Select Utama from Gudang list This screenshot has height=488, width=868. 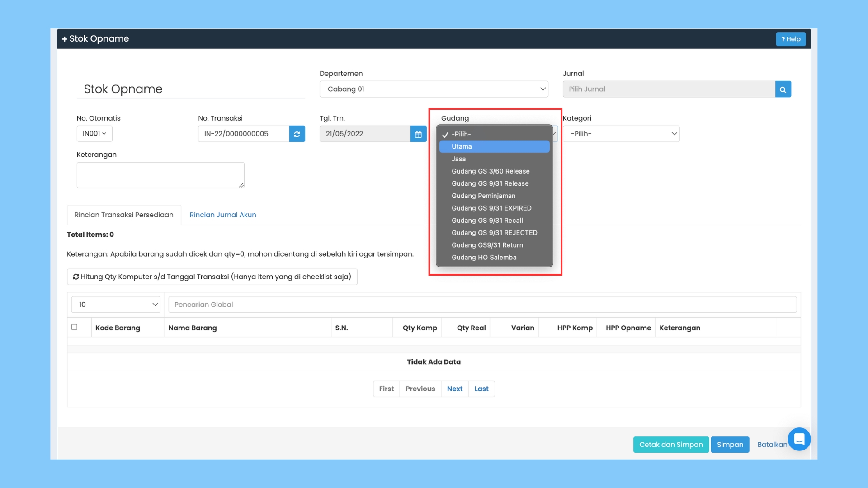click(494, 147)
